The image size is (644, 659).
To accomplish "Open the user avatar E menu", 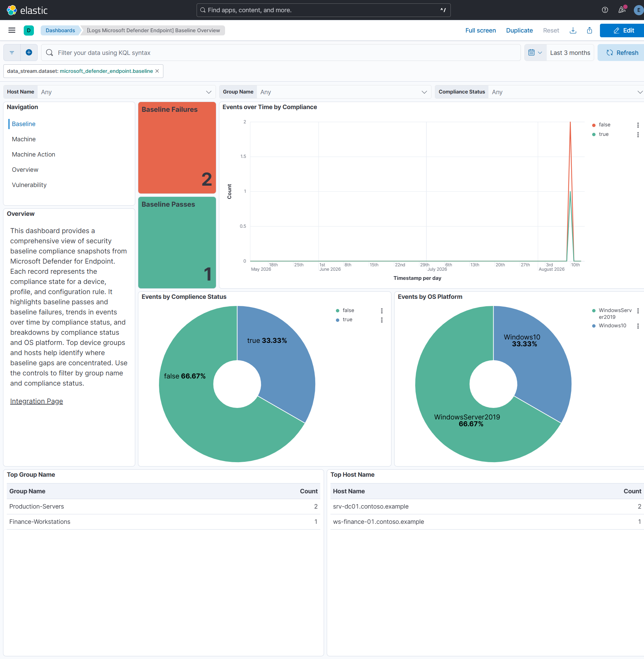I will tap(639, 10).
